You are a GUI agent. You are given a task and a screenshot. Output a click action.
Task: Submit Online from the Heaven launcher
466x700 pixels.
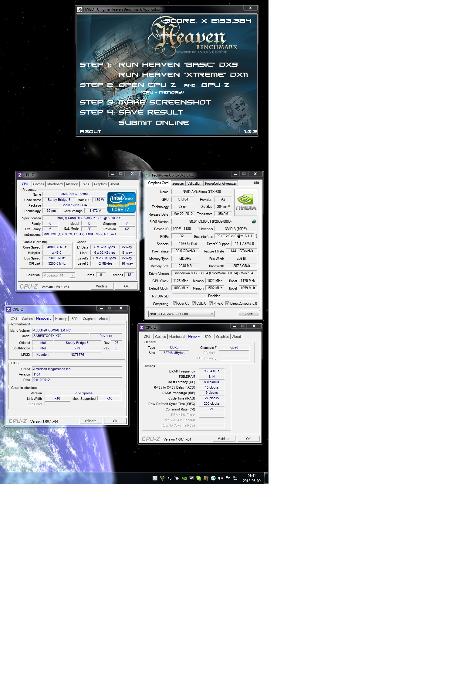(154, 122)
